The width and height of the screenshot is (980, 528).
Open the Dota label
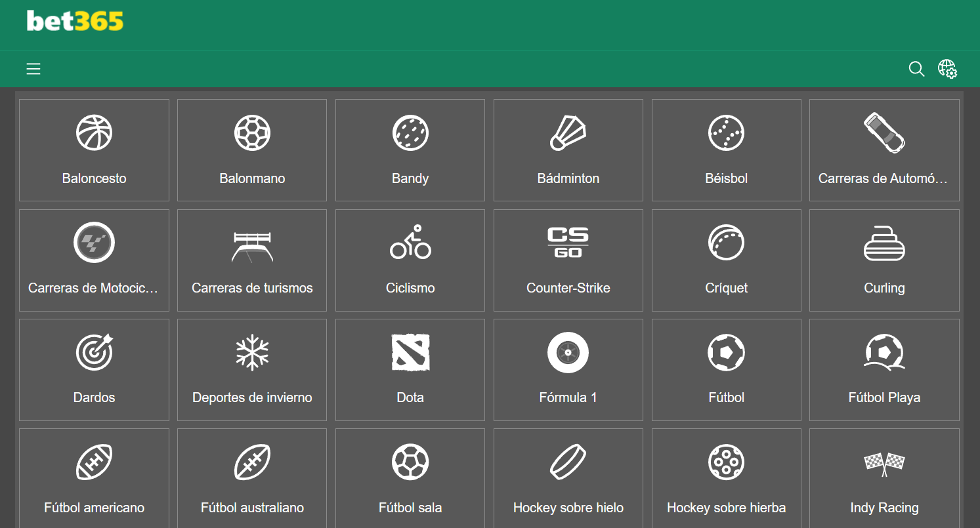coord(410,397)
